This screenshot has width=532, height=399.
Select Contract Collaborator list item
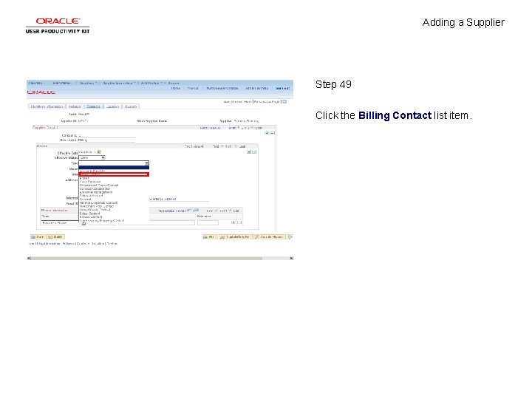pyautogui.click(x=95, y=188)
